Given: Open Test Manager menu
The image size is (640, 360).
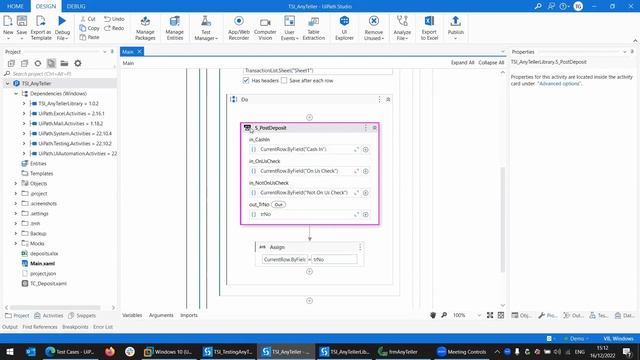Looking at the screenshot, I should click(x=206, y=28).
